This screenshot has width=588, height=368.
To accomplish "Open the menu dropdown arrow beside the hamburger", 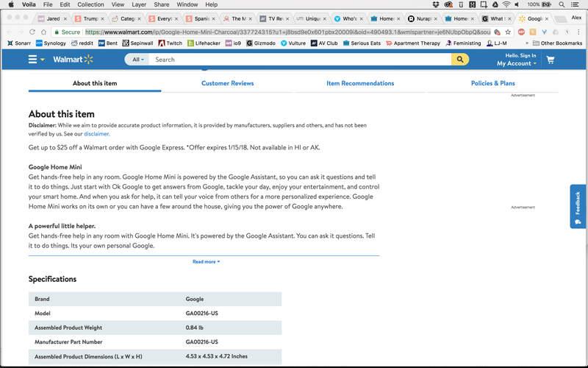I will pos(43,60).
